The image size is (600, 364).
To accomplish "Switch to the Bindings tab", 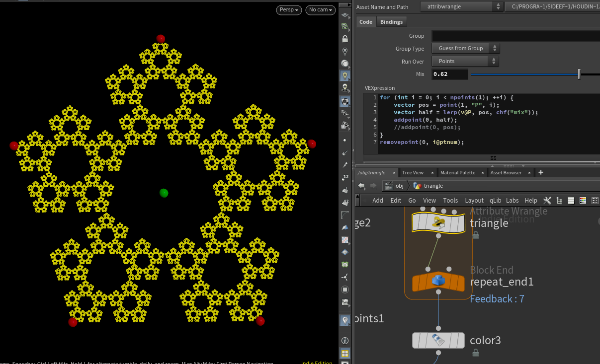I will (x=391, y=22).
